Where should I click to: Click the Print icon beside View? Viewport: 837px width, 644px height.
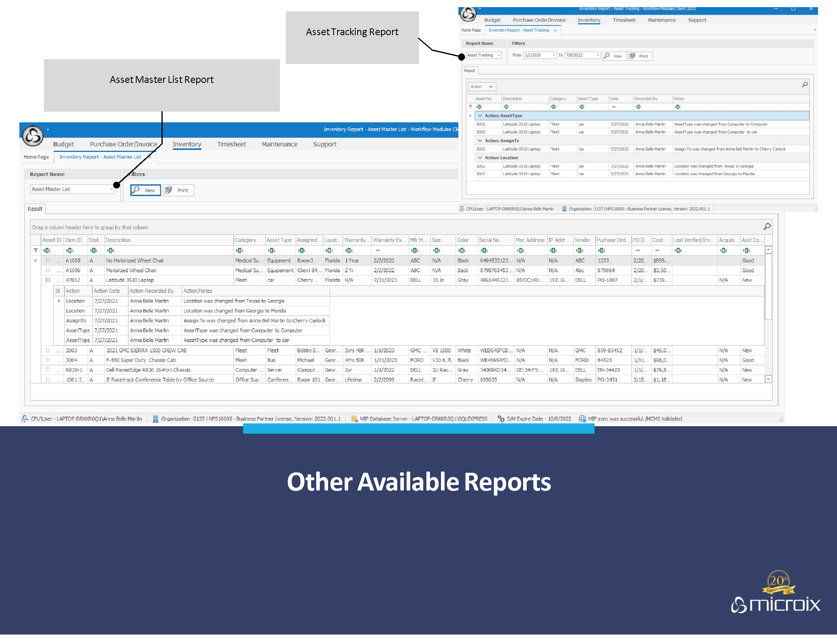point(169,190)
